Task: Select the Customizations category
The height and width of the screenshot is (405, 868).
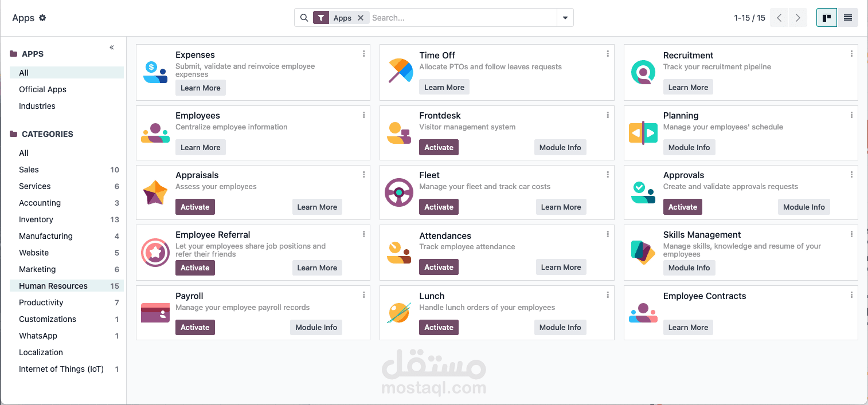Action: (x=67, y=319)
